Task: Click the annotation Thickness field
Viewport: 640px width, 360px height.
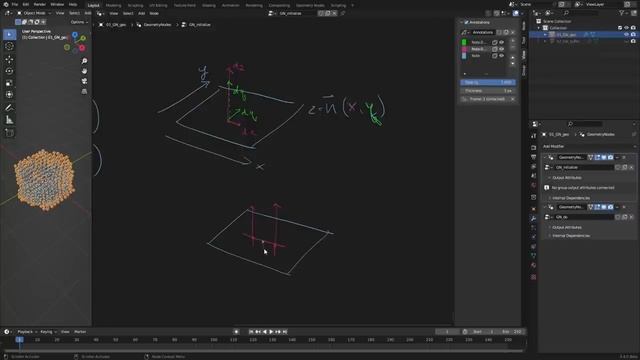Action: click(488, 91)
